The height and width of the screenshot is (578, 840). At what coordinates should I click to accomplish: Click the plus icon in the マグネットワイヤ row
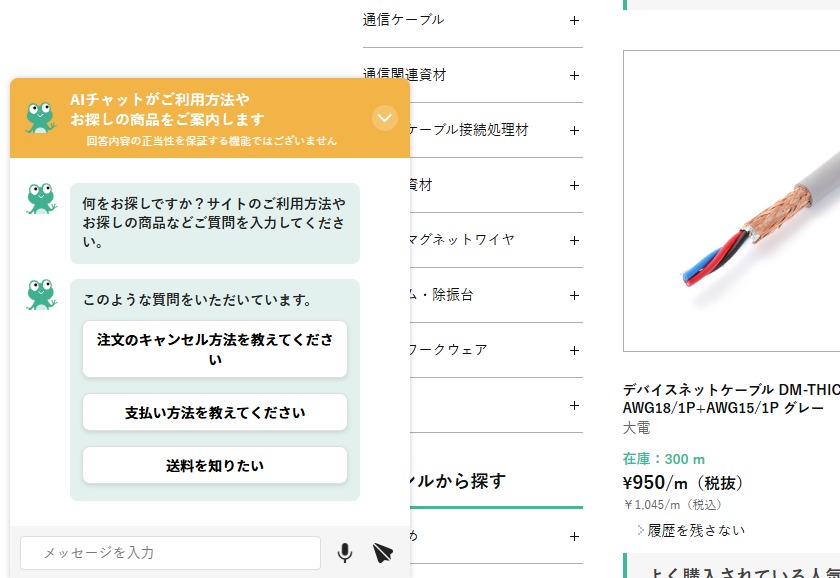(x=574, y=240)
